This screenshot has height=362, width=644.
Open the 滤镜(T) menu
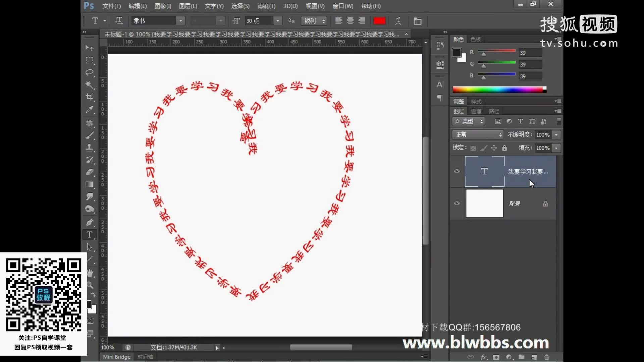click(266, 6)
